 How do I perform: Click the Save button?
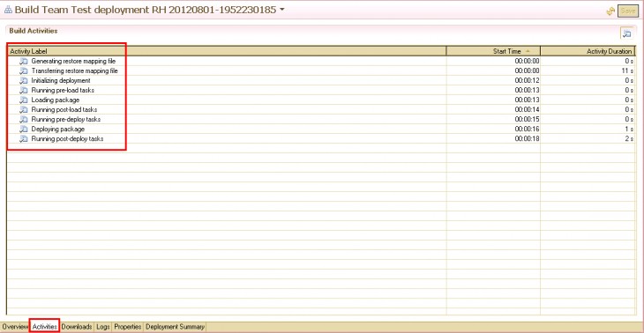628,11
